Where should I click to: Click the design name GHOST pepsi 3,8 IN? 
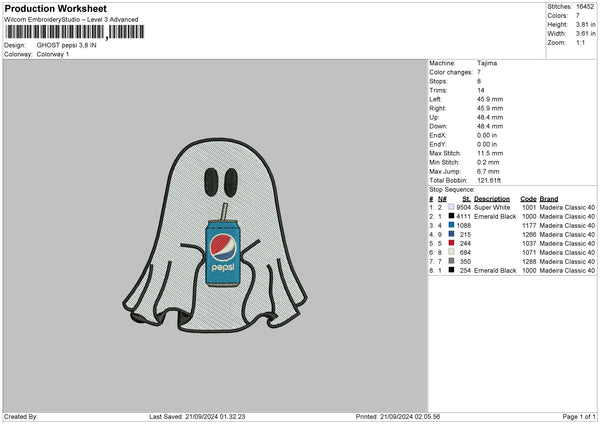(66, 46)
